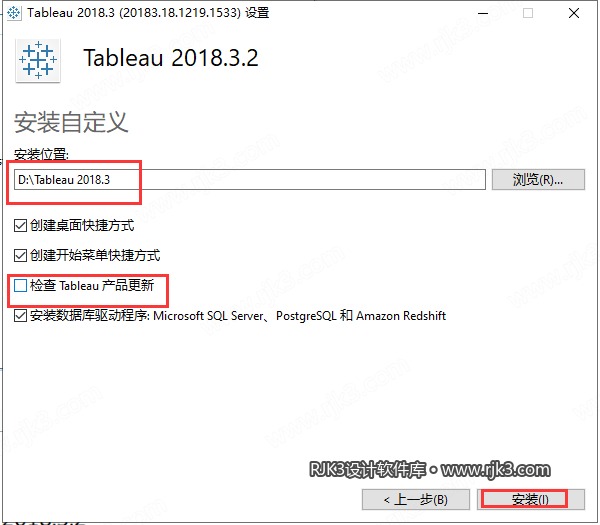Enable 检查 Tableau 产品更新 checkbox
Image resolution: width=600 pixels, height=525 pixels.
pyautogui.click(x=20, y=285)
